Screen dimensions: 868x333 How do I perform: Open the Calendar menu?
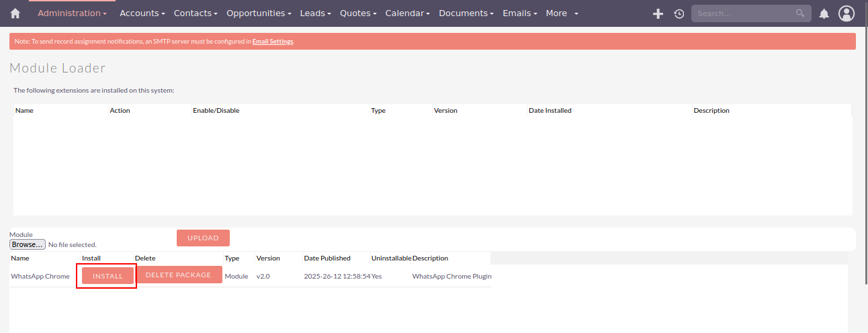(407, 13)
